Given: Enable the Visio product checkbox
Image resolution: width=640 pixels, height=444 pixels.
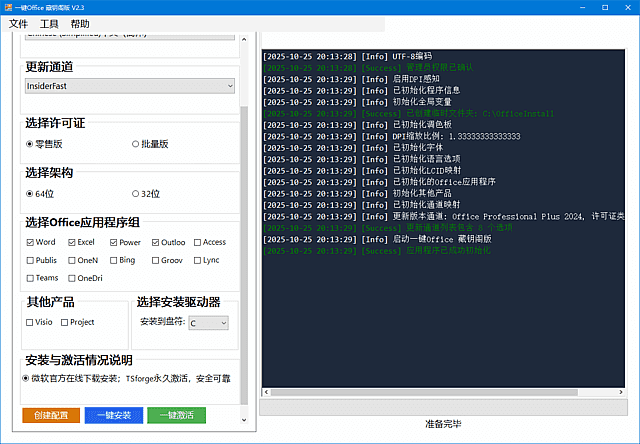Looking at the screenshot, I should 30,323.
